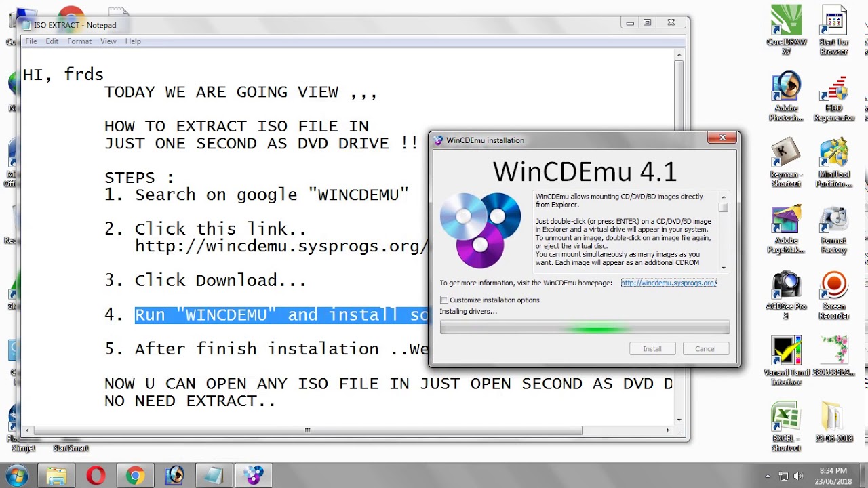The image size is (868, 488).
Task: Click the 'STEPS :' line in Notepad
Action: point(139,178)
